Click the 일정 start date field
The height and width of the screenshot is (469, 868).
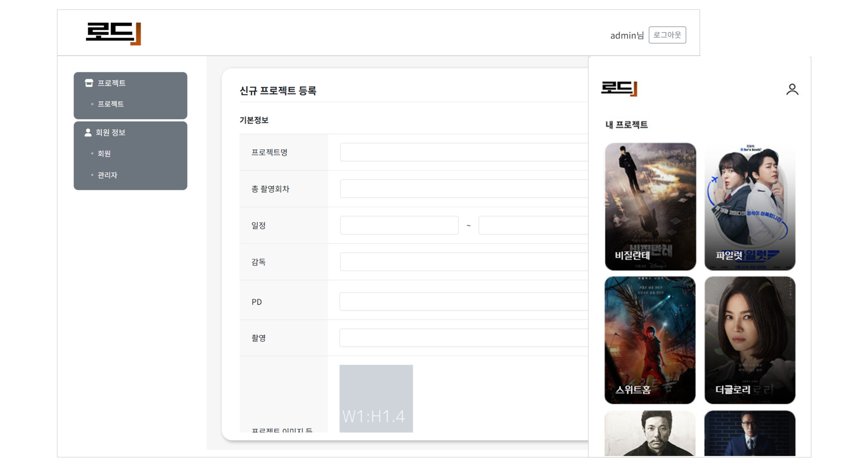(399, 225)
